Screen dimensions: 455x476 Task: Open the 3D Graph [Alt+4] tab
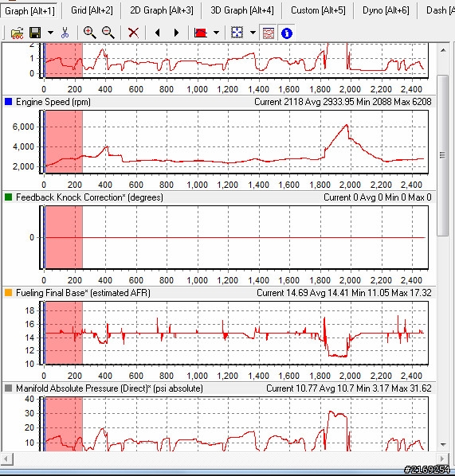point(242,10)
